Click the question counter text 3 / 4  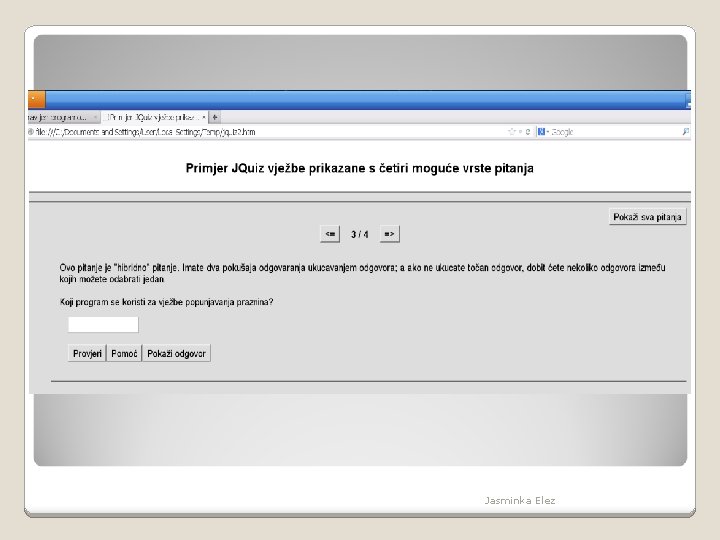tap(360, 234)
